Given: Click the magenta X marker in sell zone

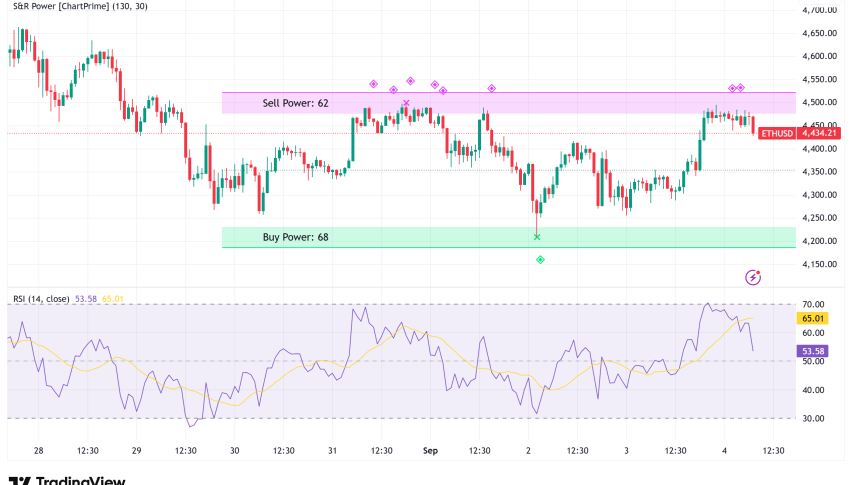Looking at the screenshot, I should (406, 103).
